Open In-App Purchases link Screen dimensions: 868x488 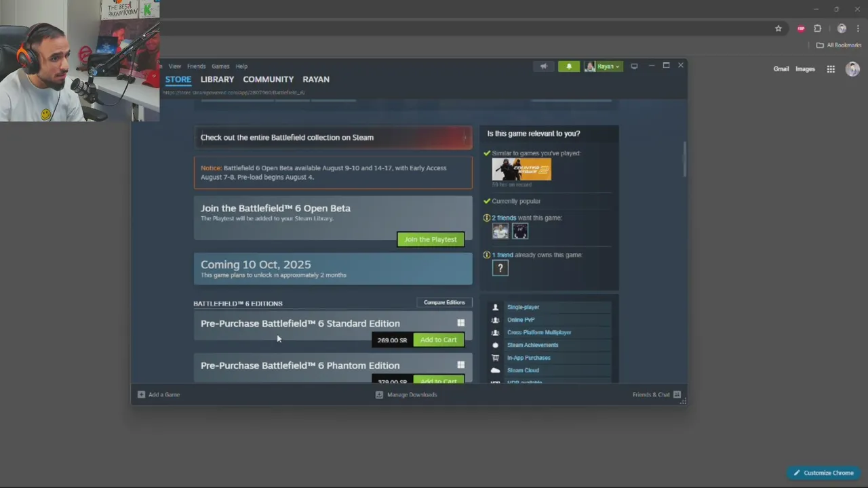click(x=529, y=358)
